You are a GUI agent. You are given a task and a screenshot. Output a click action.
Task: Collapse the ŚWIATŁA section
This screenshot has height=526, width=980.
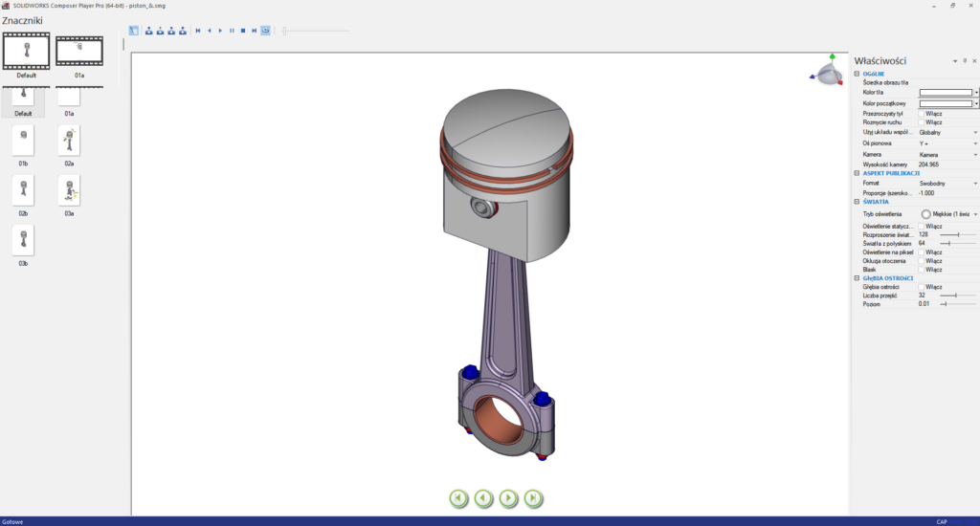click(x=857, y=201)
